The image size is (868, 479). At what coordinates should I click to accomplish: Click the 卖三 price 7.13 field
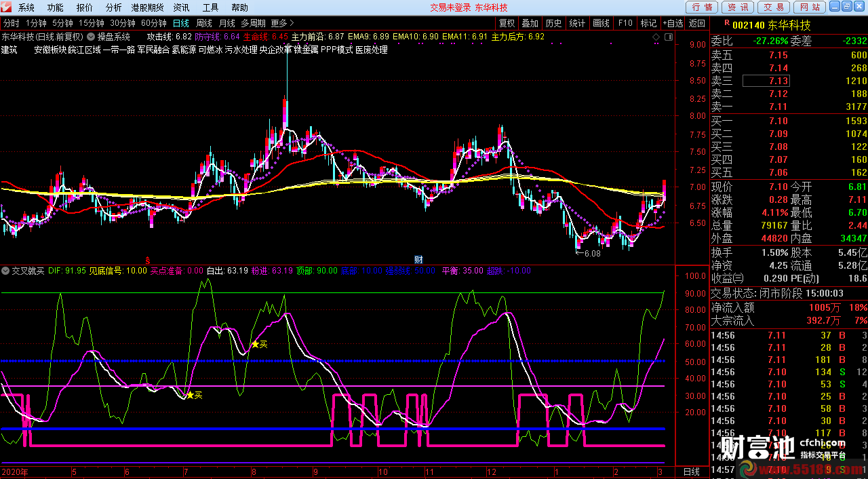[766, 81]
